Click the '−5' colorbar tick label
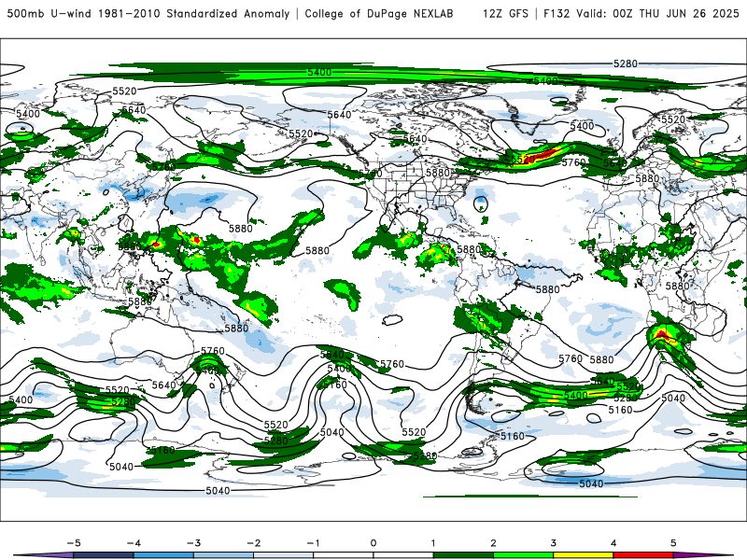Screen dimensions: 747x560 (x=74, y=543)
